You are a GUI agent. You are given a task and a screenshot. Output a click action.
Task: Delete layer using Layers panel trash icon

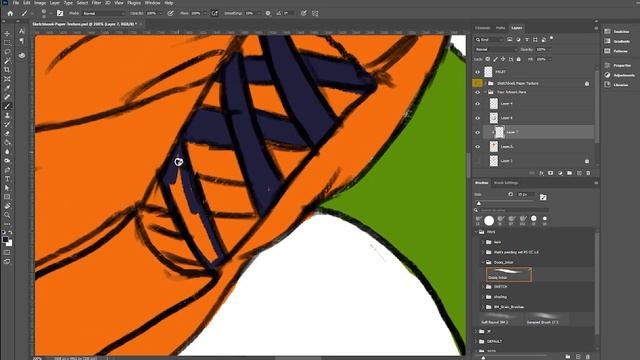tap(588, 173)
